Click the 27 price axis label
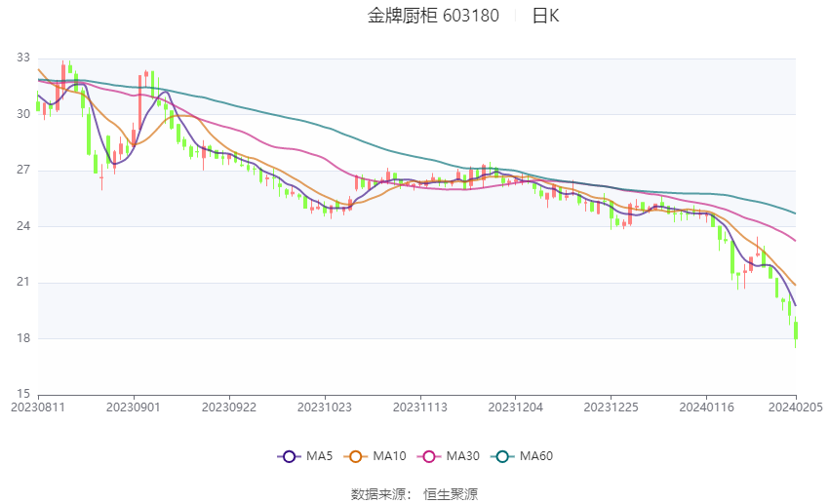Screen dimensions: 829x504 [23, 171]
